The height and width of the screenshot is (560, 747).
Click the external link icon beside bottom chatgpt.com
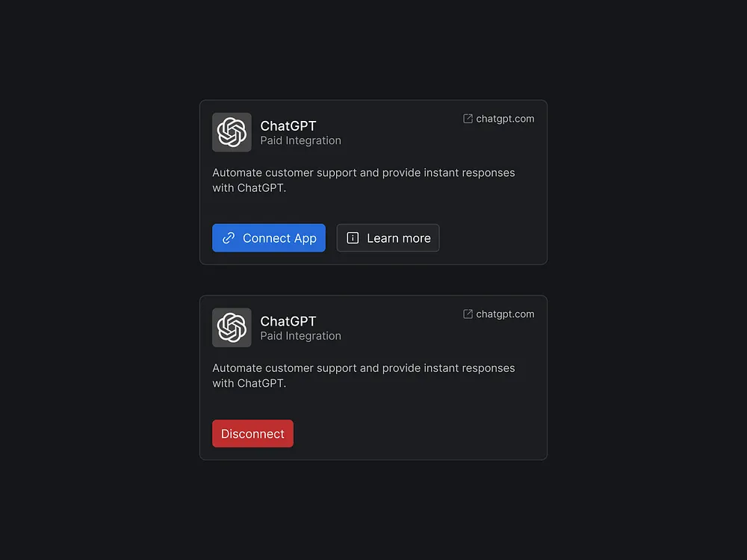click(467, 314)
